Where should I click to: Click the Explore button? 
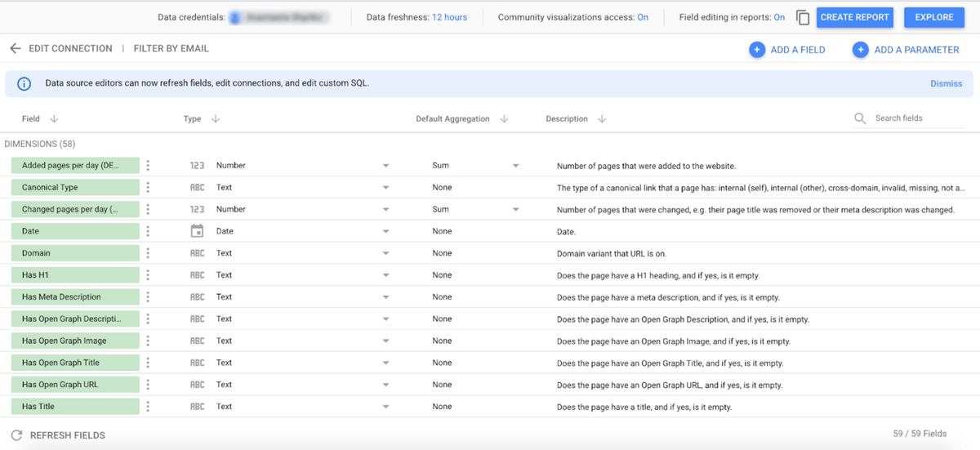click(933, 17)
